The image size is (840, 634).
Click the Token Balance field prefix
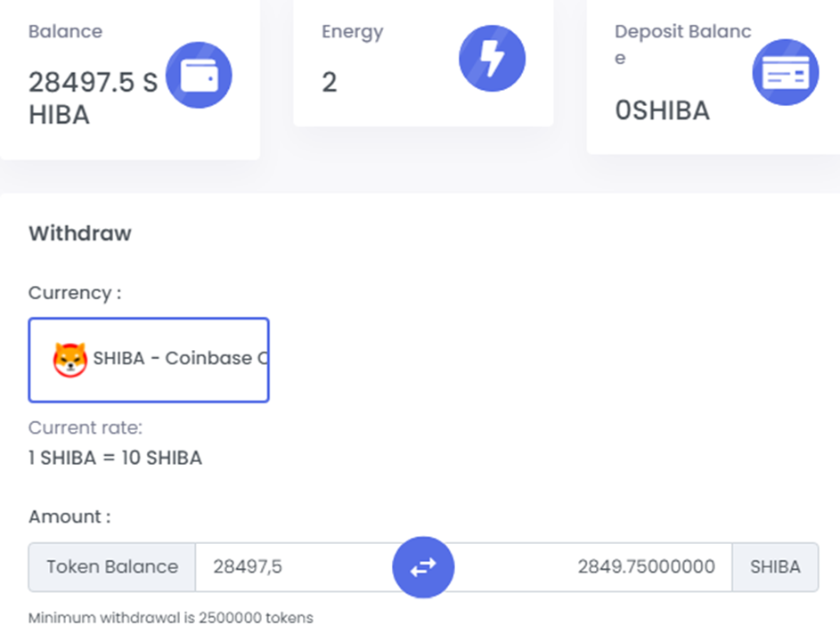click(112, 567)
